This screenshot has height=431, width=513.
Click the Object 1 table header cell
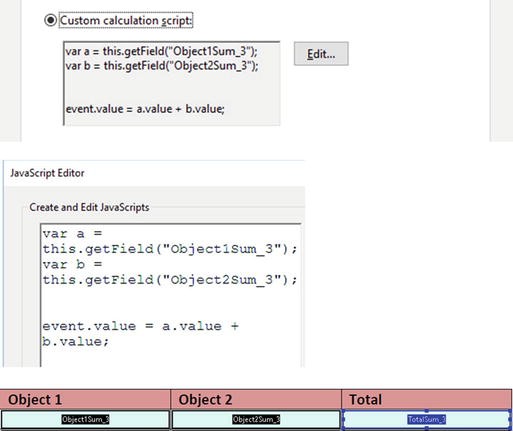pyautogui.click(x=85, y=399)
